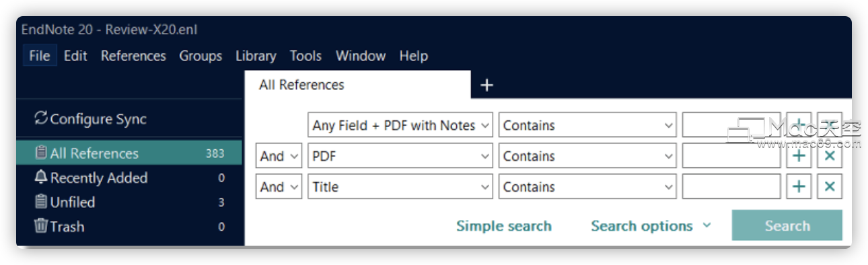The width and height of the screenshot is (868, 265).
Task: Open the Trash group
Action: pos(129,227)
